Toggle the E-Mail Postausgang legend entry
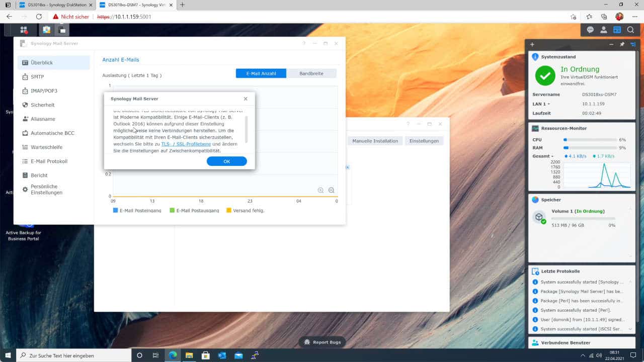644x362 pixels. pyautogui.click(x=194, y=210)
